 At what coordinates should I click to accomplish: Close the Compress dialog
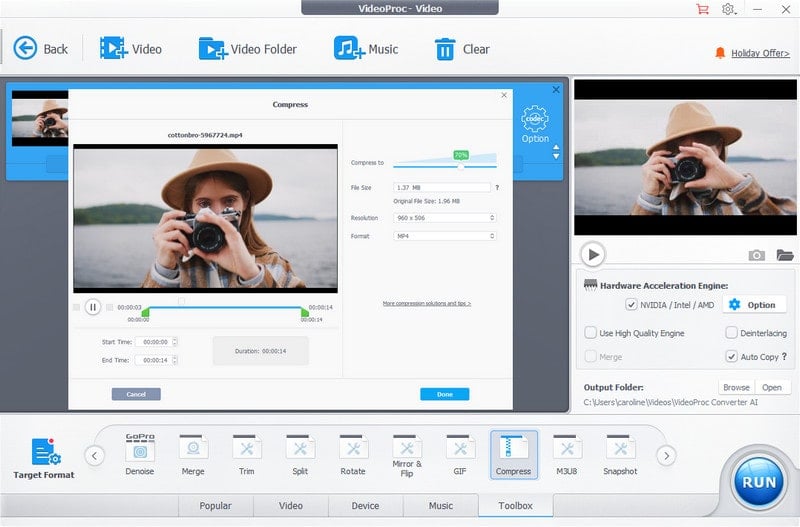[504, 95]
